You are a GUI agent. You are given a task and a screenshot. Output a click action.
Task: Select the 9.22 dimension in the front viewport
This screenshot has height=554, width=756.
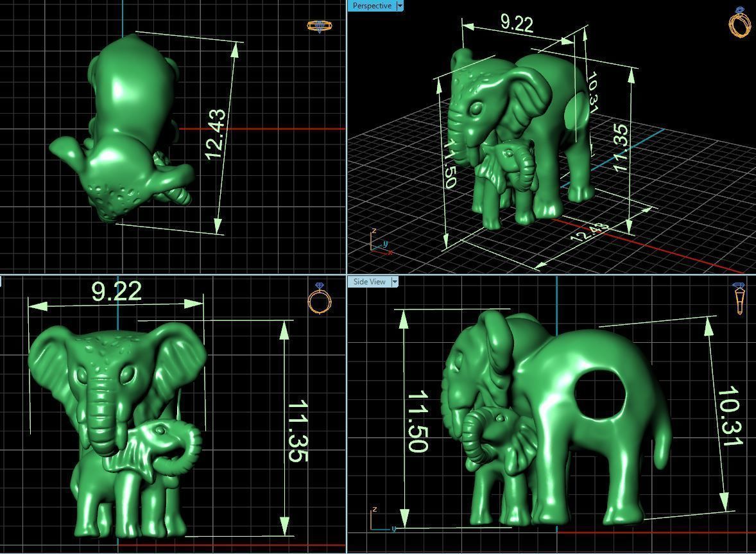(x=116, y=291)
